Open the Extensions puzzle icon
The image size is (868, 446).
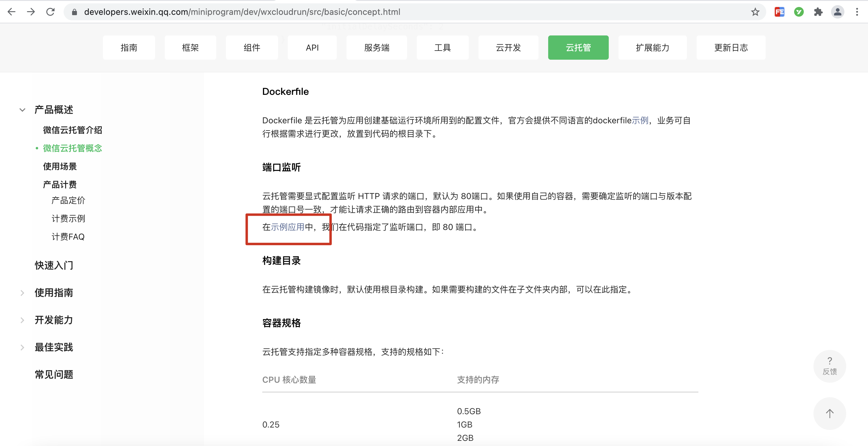818,12
